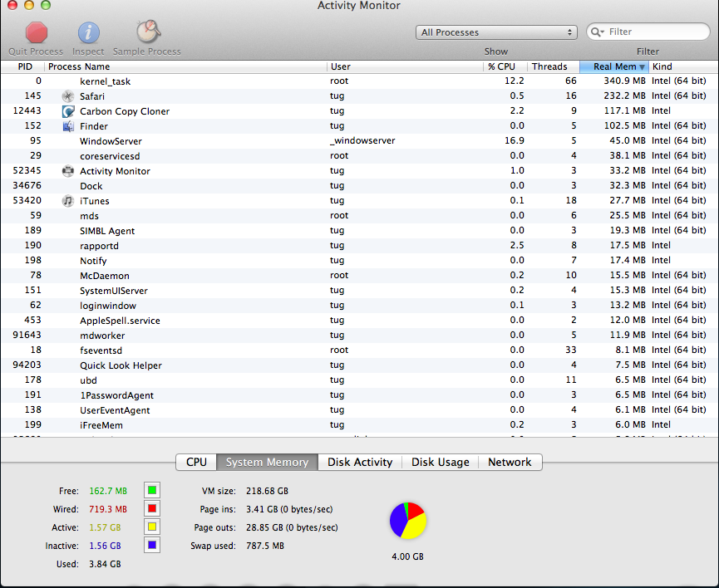
Task: Select the WindowServer process row
Action: click(x=359, y=140)
